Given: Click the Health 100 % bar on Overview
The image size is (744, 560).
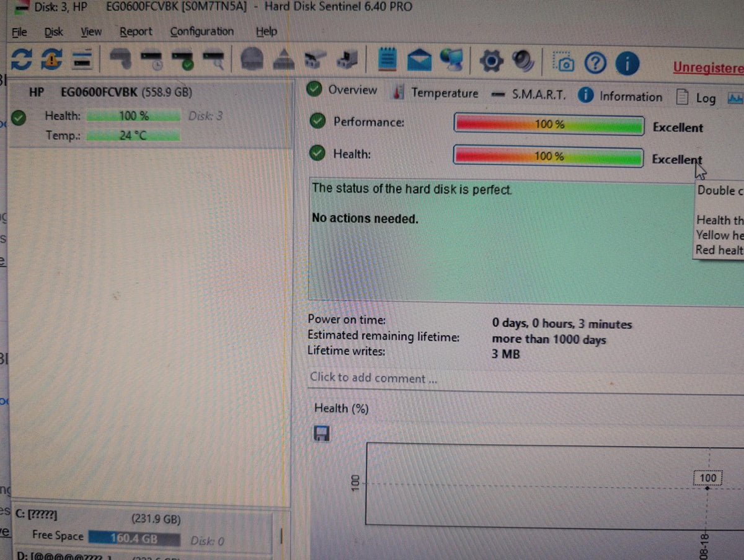Looking at the screenshot, I should 548,155.
